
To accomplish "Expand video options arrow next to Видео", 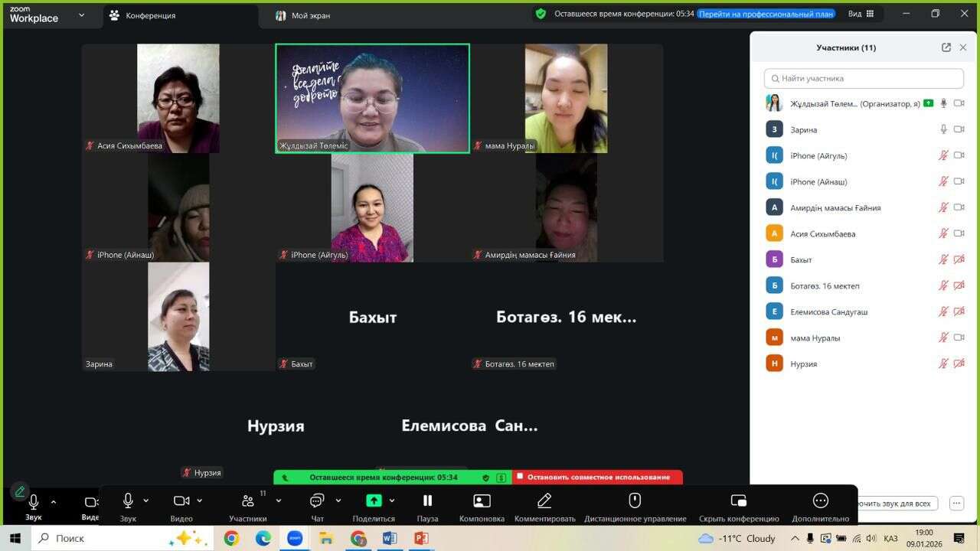I will tap(200, 500).
